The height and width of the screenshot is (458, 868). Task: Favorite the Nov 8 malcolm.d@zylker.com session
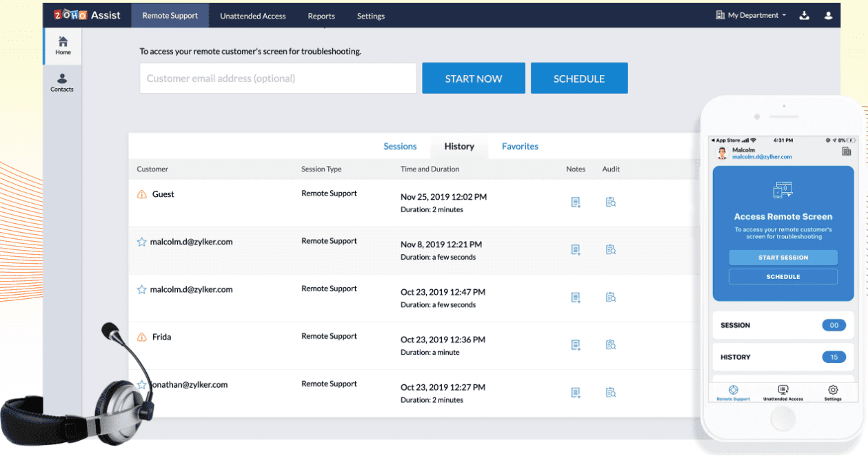coord(141,242)
